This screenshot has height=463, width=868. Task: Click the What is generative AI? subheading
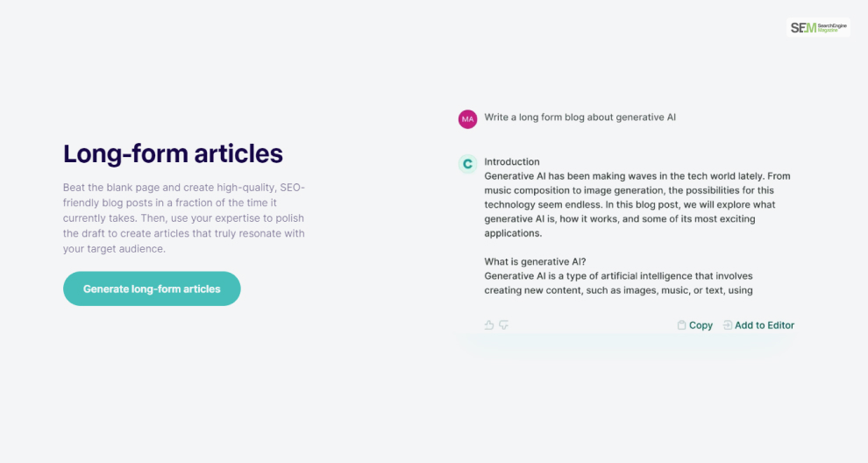536,261
